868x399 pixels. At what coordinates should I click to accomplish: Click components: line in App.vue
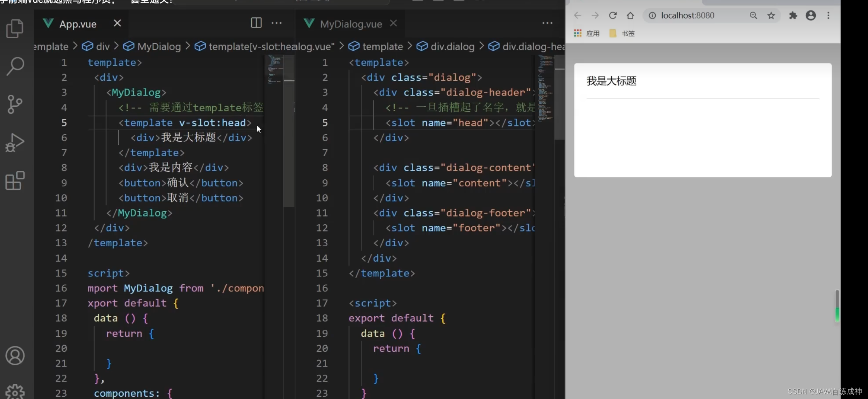click(x=133, y=393)
